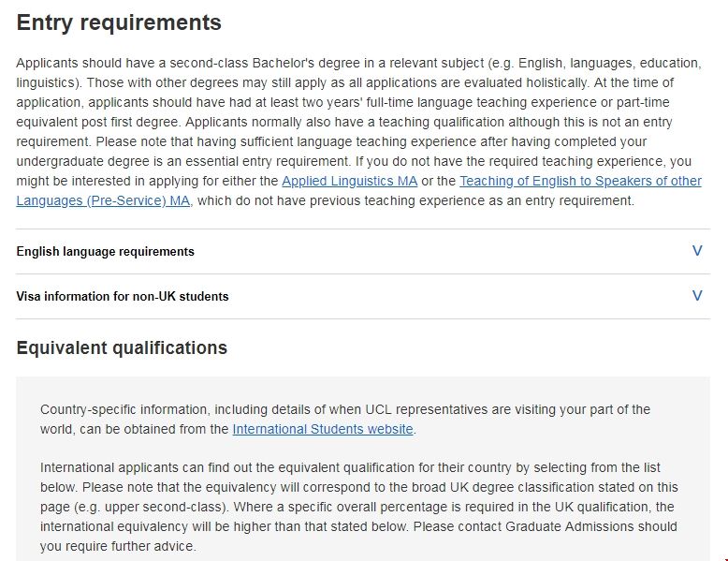The image size is (728, 561).
Task: Click the 'UCL representatives' text
Action: [x=437, y=409]
